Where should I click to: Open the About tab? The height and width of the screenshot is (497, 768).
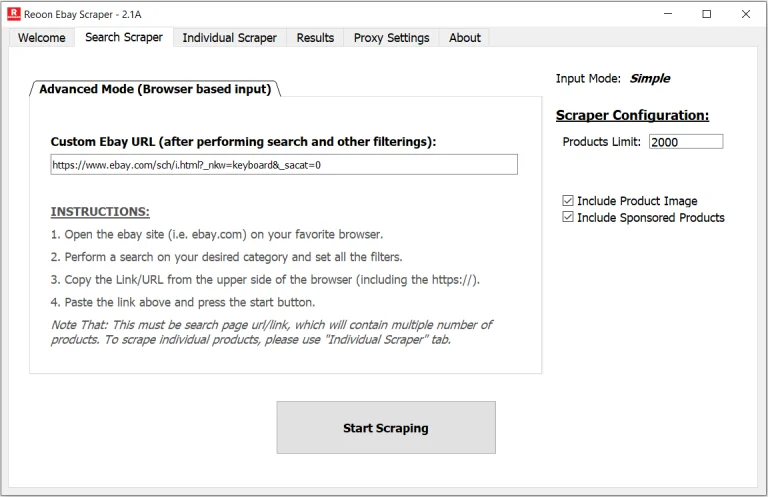[x=465, y=38]
